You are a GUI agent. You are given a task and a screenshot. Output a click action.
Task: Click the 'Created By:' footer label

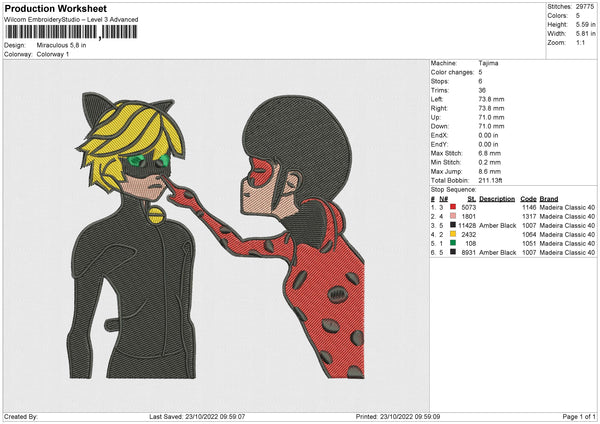[21, 416]
